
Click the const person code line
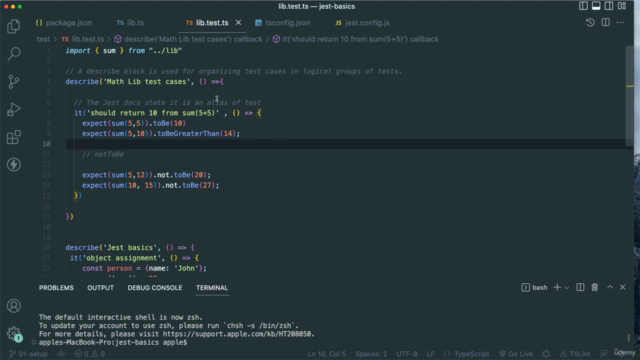pyautogui.click(x=144, y=268)
